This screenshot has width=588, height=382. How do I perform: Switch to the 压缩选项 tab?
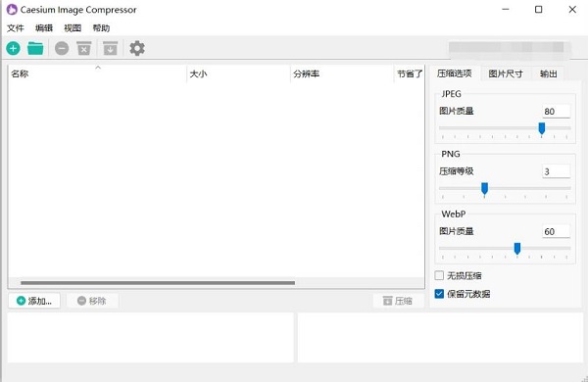(454, 73)
